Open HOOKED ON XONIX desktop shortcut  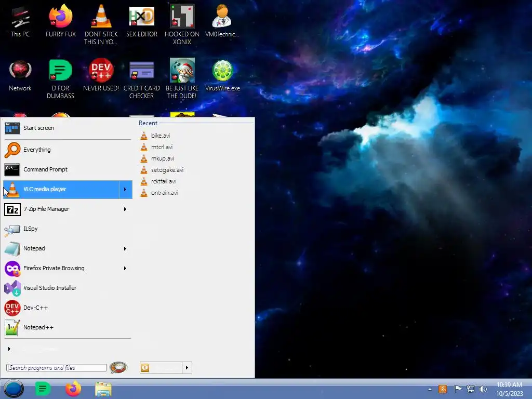pyautogui.click(x=182, y=24)
